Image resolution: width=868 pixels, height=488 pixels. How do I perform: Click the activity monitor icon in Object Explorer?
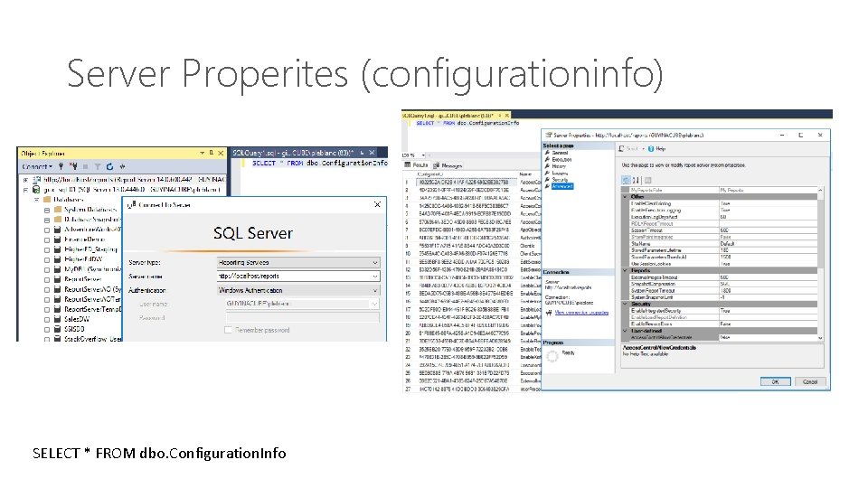(122, 166)
